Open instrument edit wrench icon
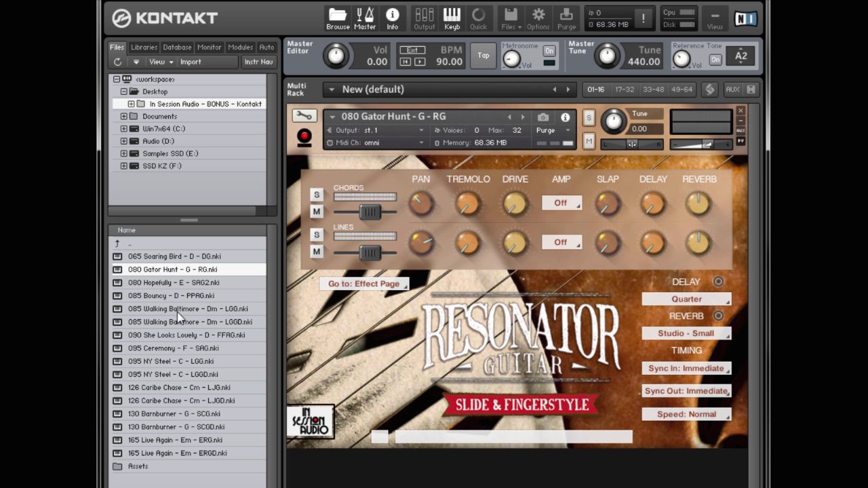 [304, 116]
